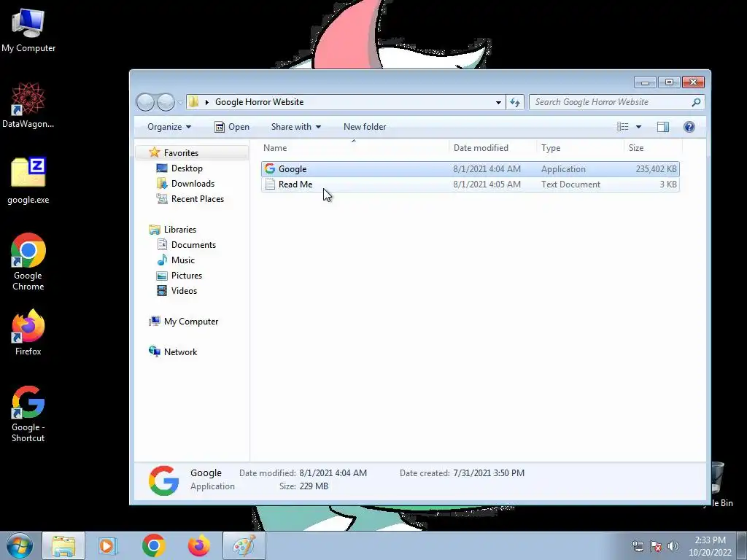Image resolution: width=747 pixels, height=560 pixels.
Task: Sort by the Name column header
Action: tap(355, 147)
